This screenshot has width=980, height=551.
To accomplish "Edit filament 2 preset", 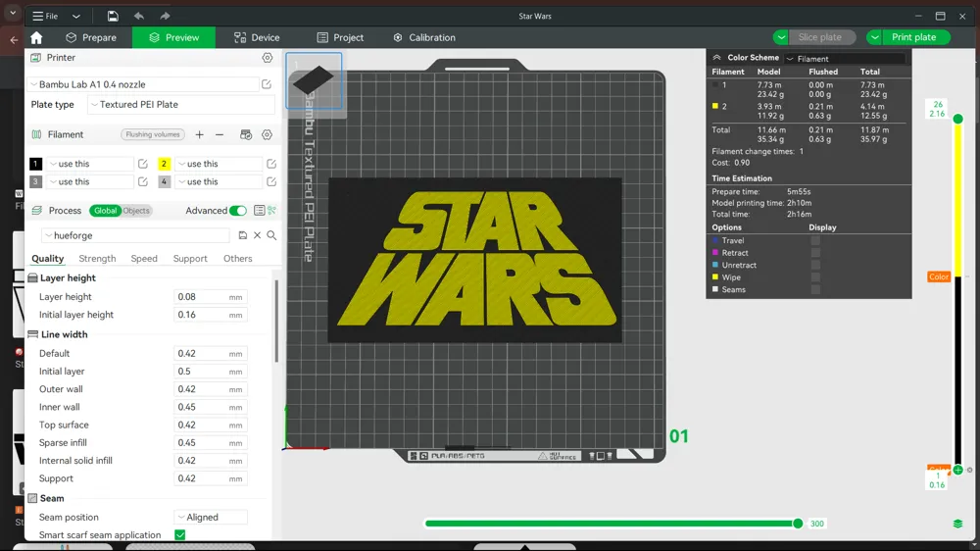I will pyautogui.click(x=271, y=164).
